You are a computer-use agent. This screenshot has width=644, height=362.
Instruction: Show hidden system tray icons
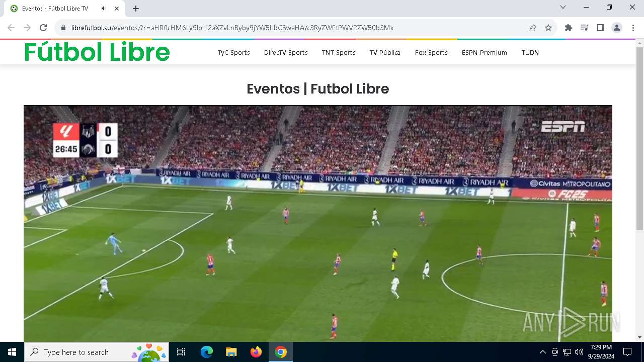click(542, 352)
